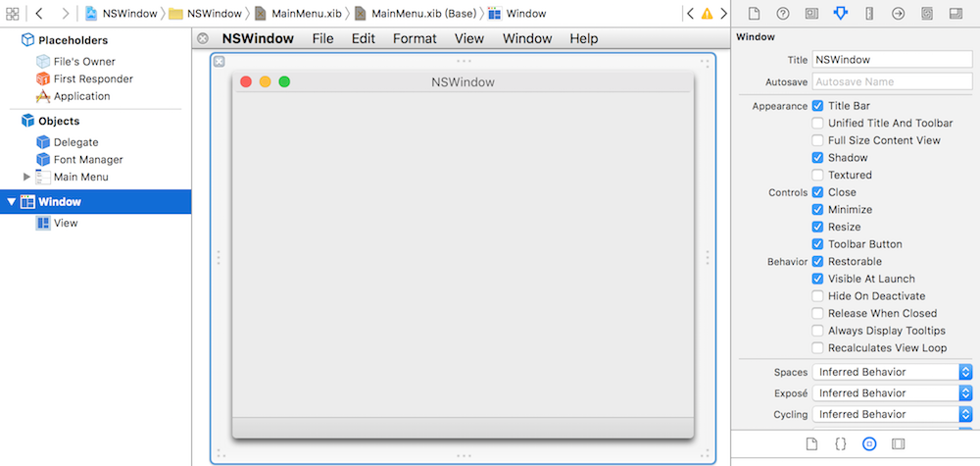
Task: Open the Format menu in canvas
Action: 415,39
